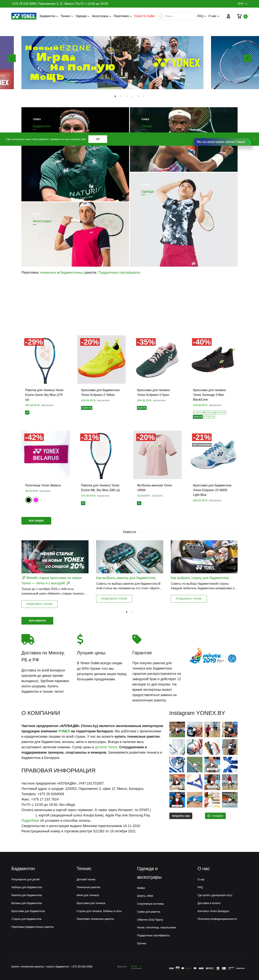
Task: Advance carousel with right arrow
Action: coord(247,58)
